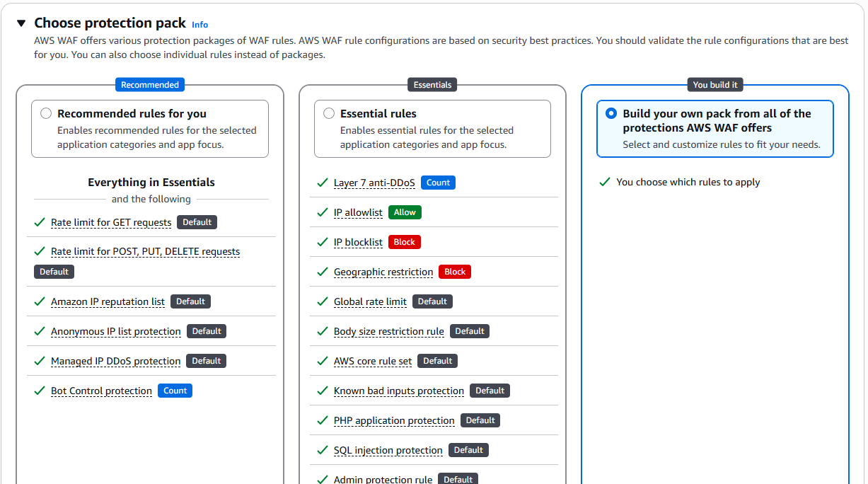Open Rate limit for GET requests link
Viewport: 868px width, 484px height.
111,222
